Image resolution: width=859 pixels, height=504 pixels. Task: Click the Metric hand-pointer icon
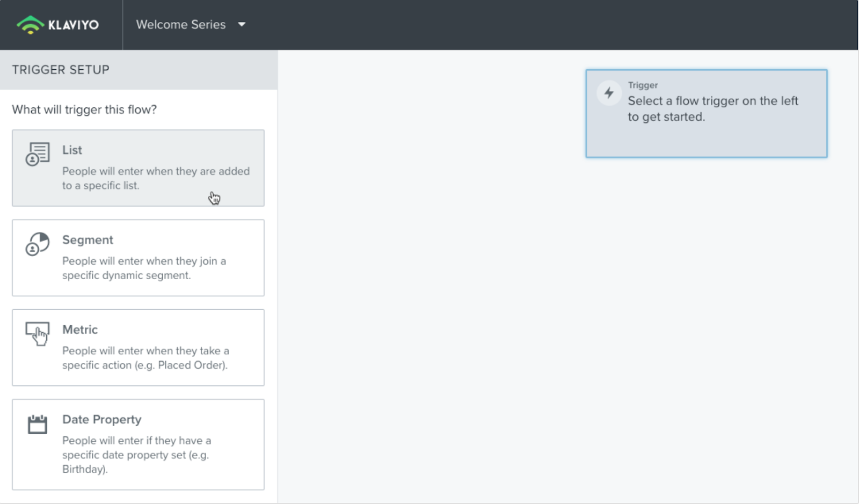coord(38,333)
